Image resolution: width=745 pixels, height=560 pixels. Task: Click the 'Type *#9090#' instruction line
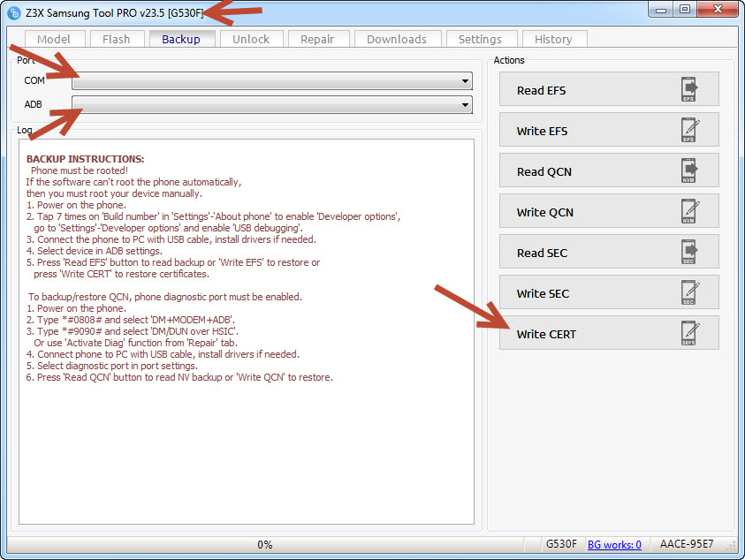[x=133, y=331]
